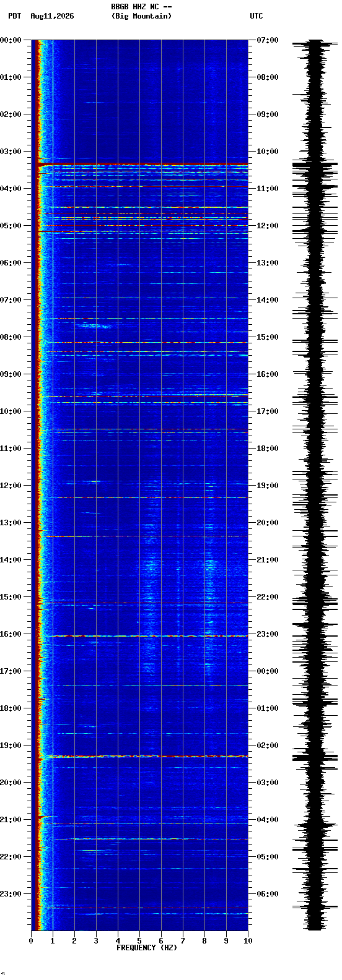Click the 09:00 label on PDT axis
Image resolution: width=342 pixels, height=980 pixels.
click(11, 374)
